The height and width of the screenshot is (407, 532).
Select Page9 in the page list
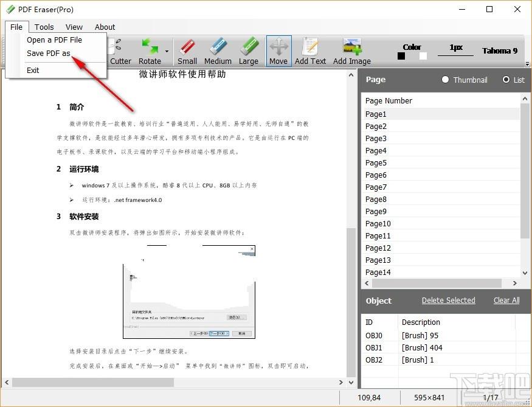tap(441, 212)
